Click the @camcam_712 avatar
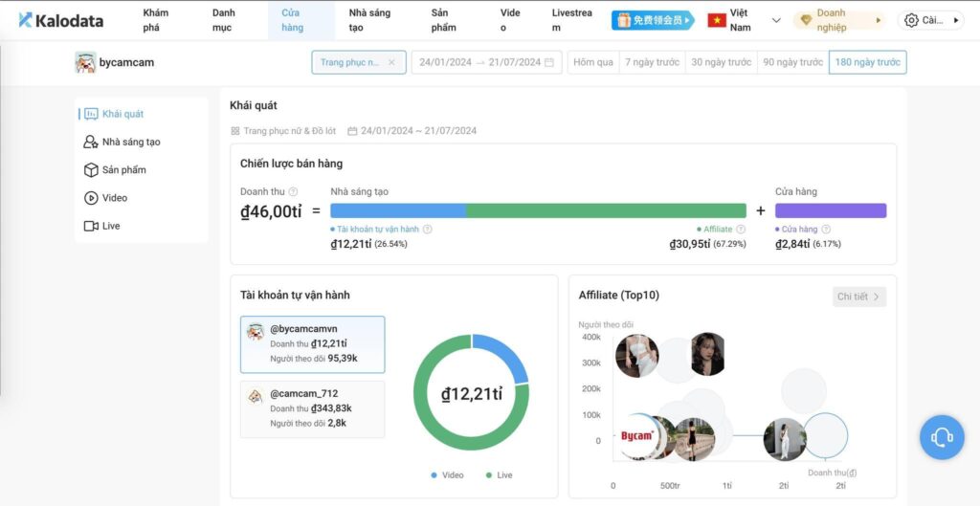The image size is (980, 506). [x=255, y=397]
